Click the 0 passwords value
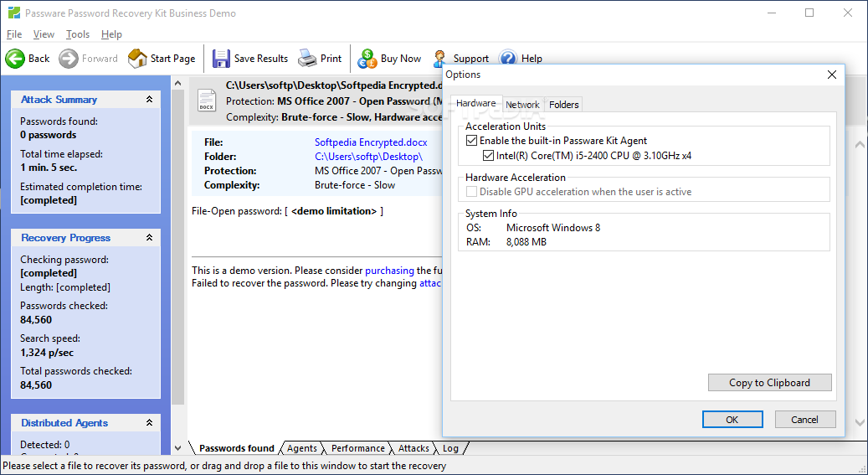Screen dimensions: 868x475 click(49, 135)
